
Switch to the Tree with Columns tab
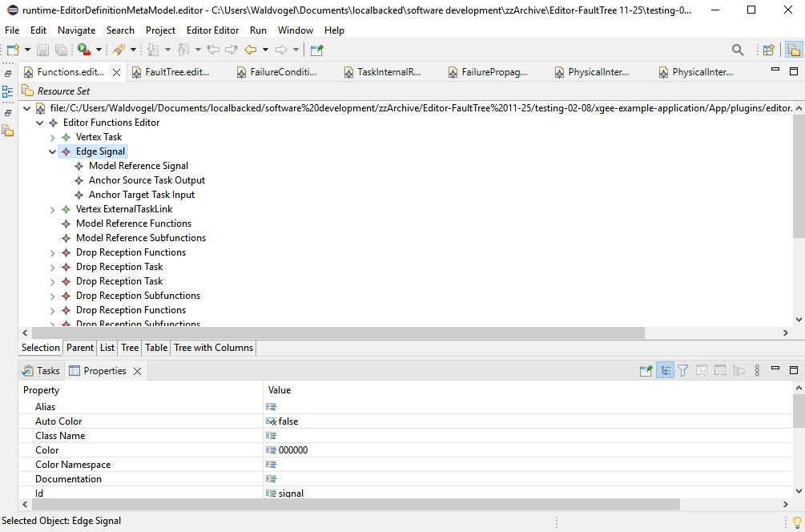point(214,348)
